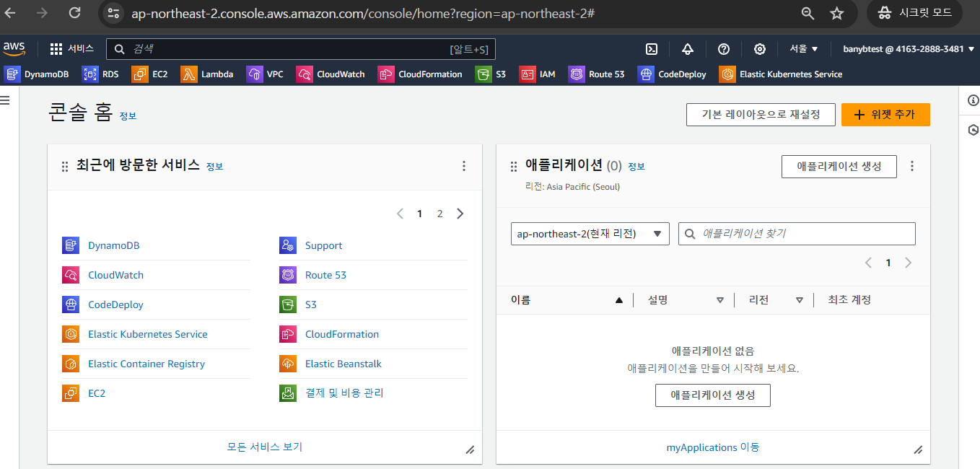Image resolution: width=980 pixels, height=469 pixels.
Task: Click create application button under empty state
Action: [x=713, y=395]
